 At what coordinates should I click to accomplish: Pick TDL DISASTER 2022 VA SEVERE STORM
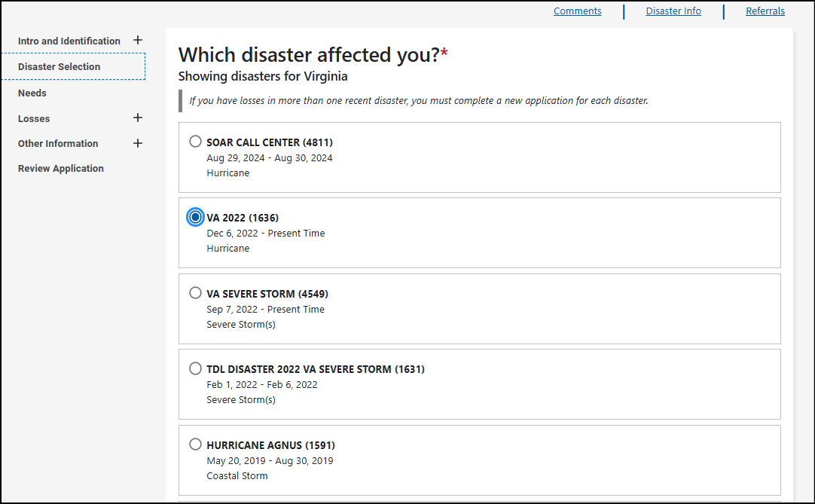pyautogui.click(x=196, y=368)
